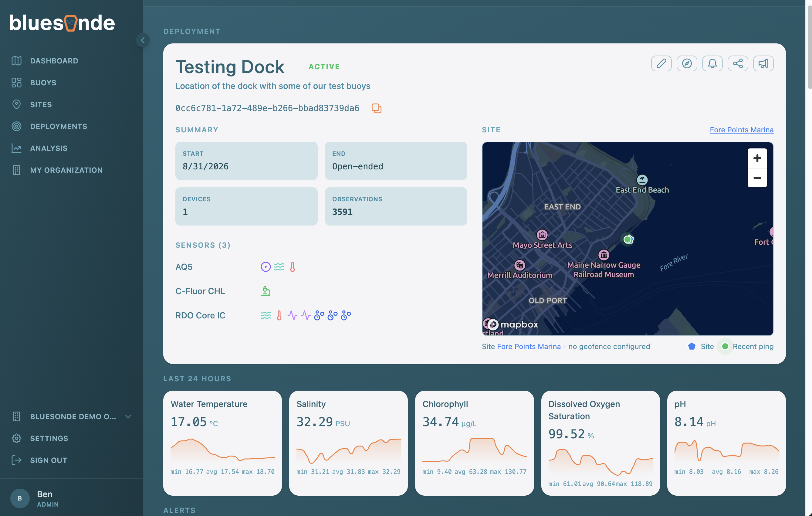Click the C-Fluor CHL microscope icon

[266, 291]
